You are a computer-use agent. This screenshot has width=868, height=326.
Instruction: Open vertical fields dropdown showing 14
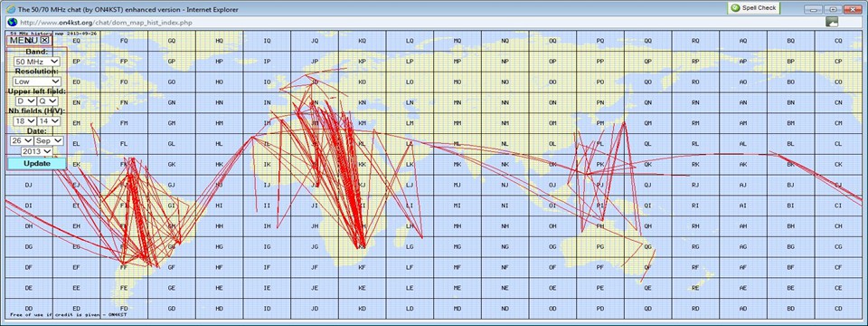[48, 120]
